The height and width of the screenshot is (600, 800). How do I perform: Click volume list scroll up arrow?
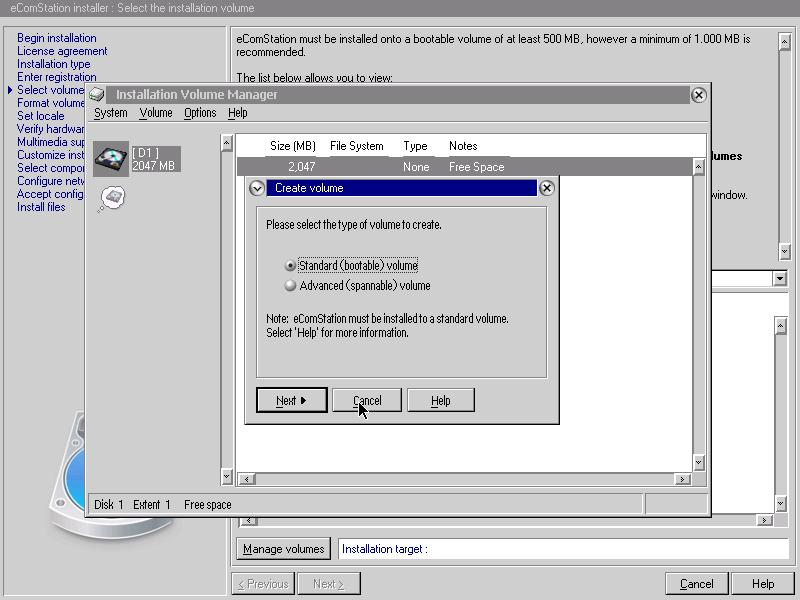point(698,167)
